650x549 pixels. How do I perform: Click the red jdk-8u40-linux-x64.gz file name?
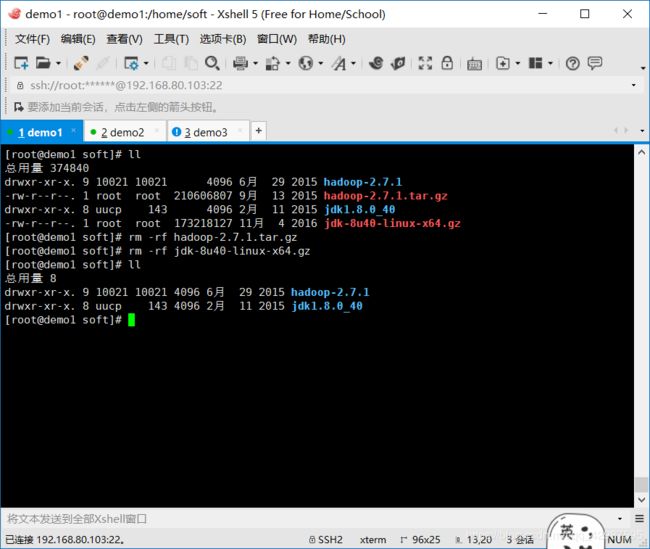point(392,223)
